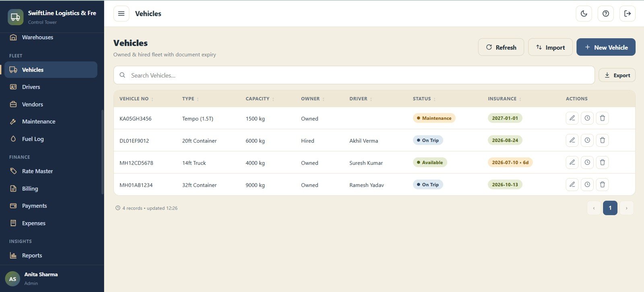644x292 pixels.
Task: Open Reports under Insights
Action: (51, 255)
